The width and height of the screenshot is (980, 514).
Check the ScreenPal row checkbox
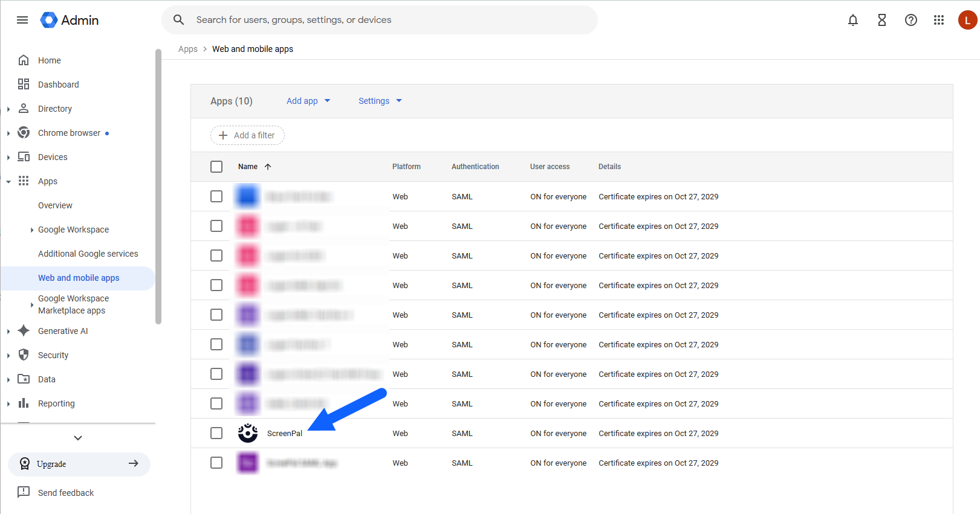point(216,433)
